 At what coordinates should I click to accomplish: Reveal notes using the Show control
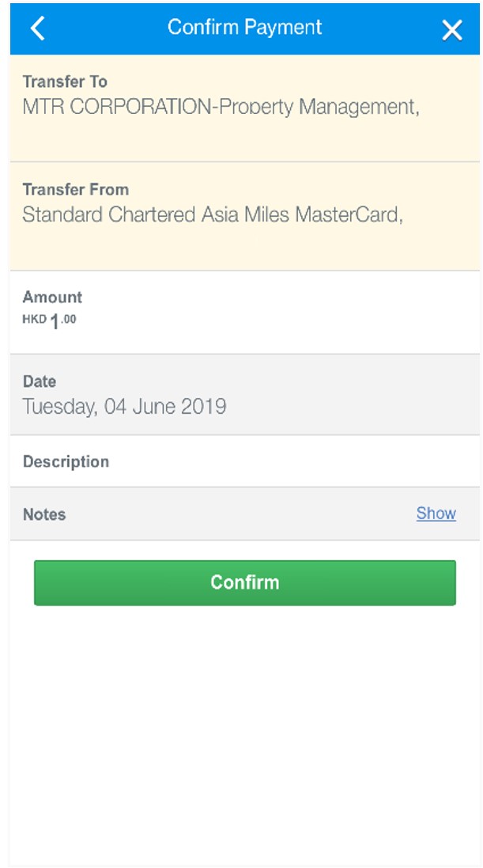click(x=435, y=513)
